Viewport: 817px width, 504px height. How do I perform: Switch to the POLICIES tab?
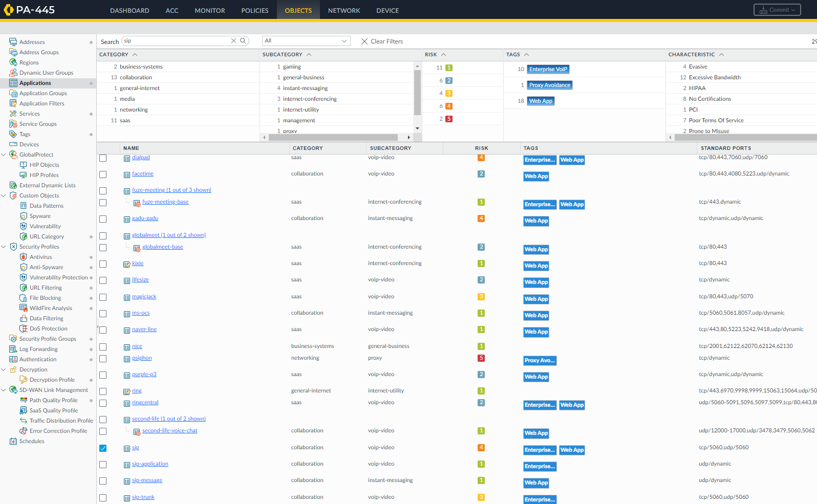pos(255,10)
